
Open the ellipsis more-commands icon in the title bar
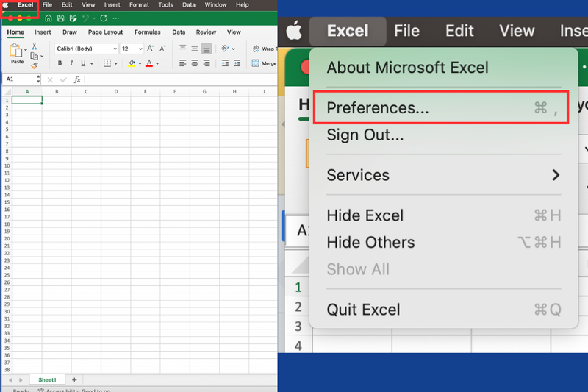116,18
